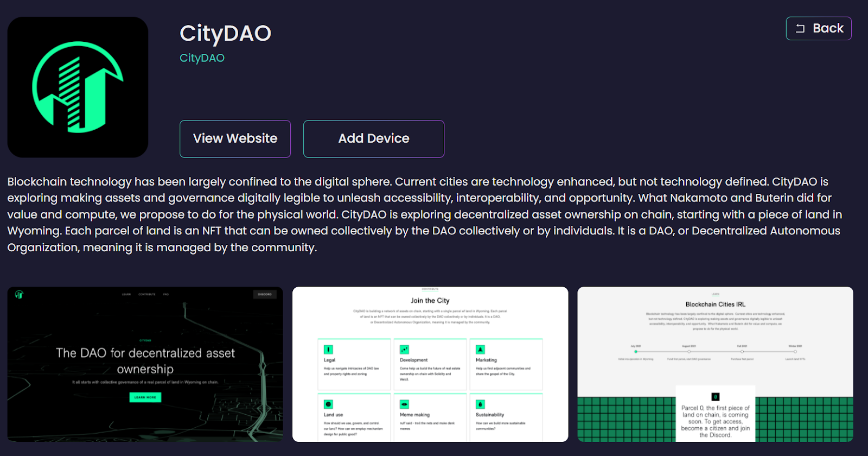Select the green CityDAO subtitle link
This screenshot has width=868, height=456.
[x=202, y=58]
